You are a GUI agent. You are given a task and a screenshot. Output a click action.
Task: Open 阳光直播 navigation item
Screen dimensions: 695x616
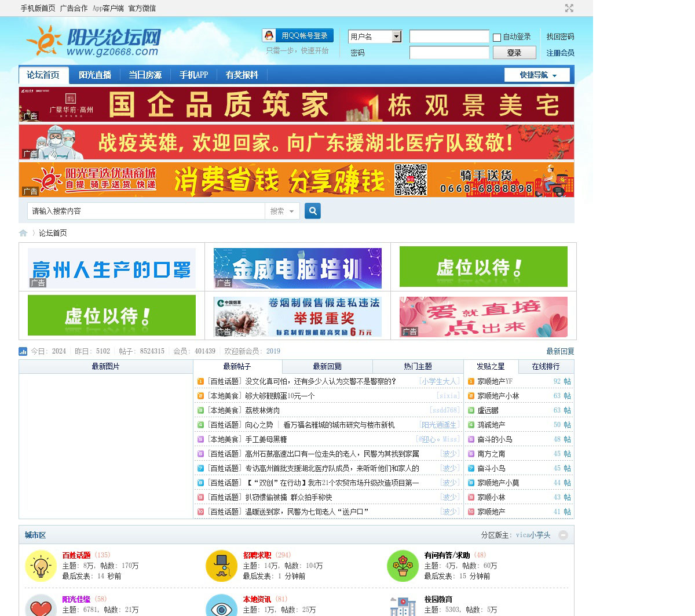click(x=95, y=75)
